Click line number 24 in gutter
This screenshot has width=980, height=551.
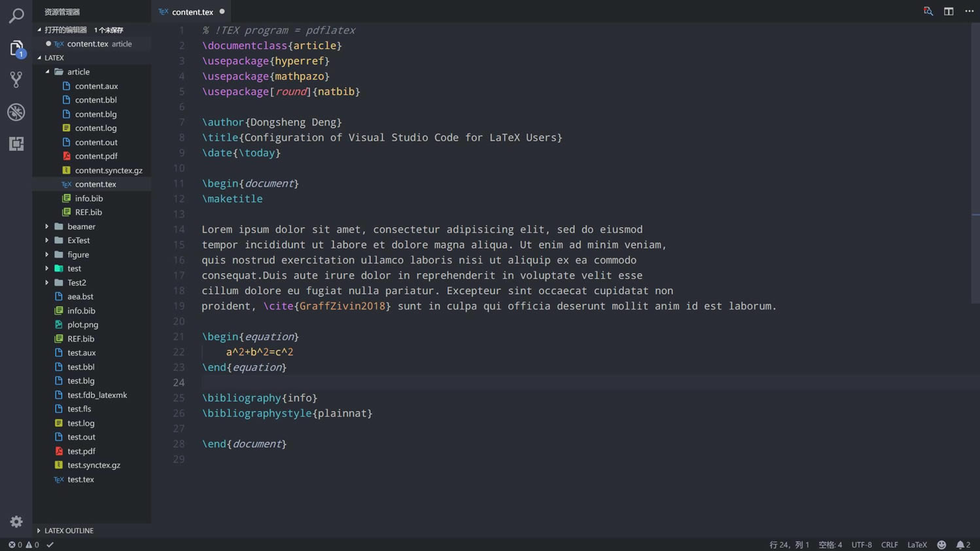tap(179, 383)
